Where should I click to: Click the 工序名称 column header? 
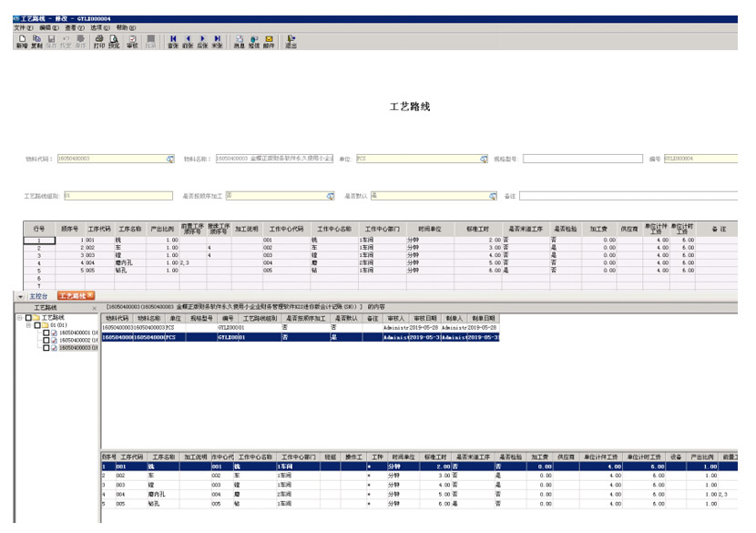point(131,230)
